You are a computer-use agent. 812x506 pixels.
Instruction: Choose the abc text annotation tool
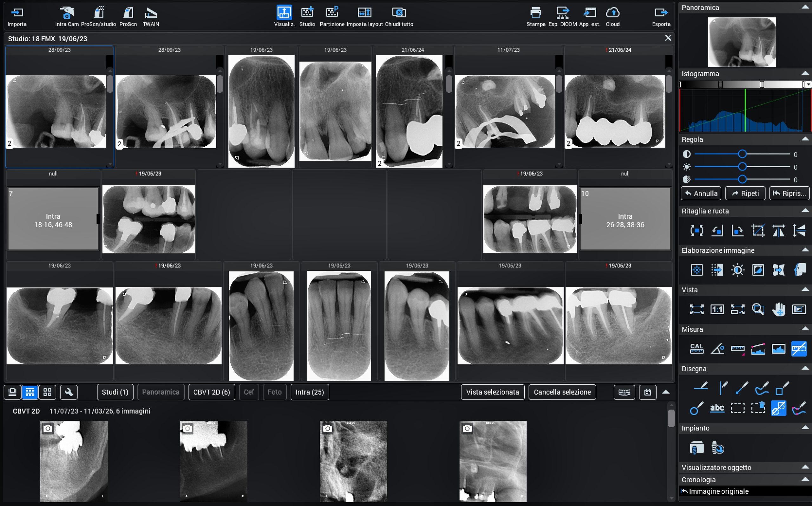[x=717, y=408]
